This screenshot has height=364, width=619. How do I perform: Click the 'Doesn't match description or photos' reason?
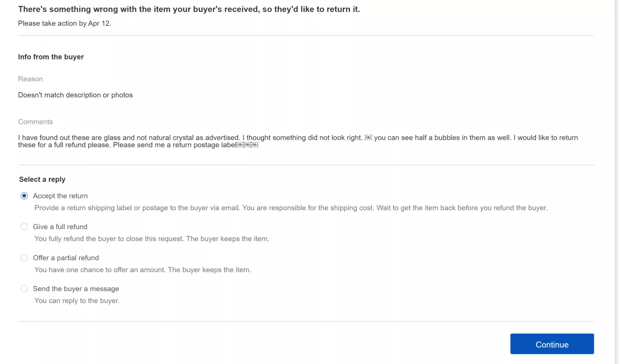[x=75, y=95]
